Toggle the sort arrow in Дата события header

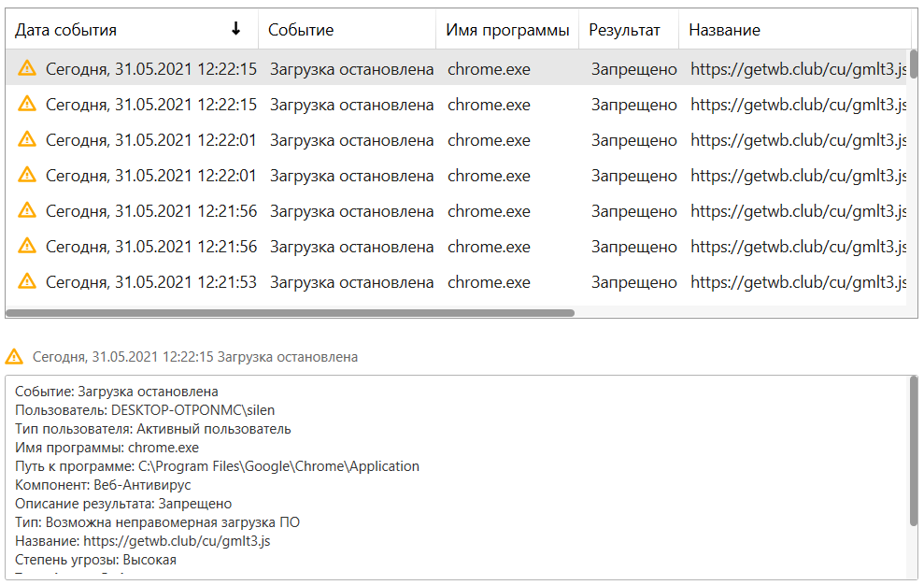(x=235, y=29)
